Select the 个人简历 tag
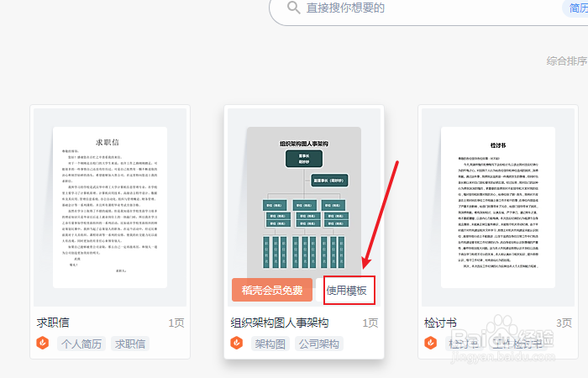 pyautogui.click(x=81, y=344)
